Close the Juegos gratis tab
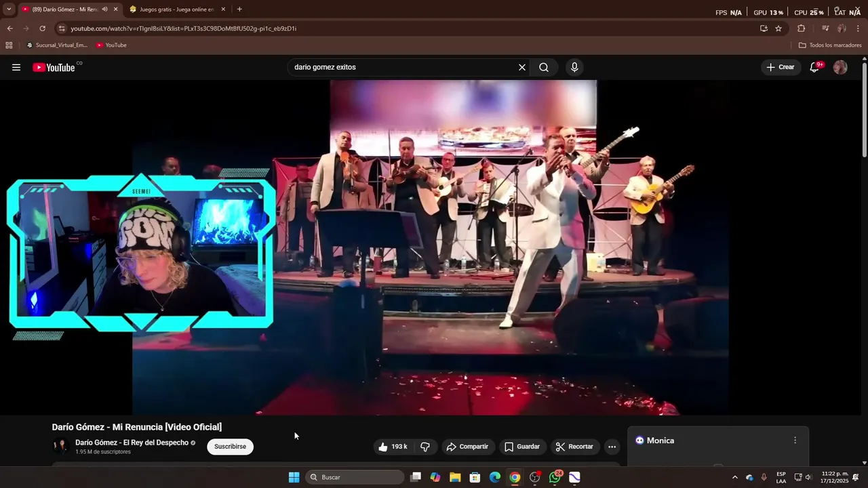This screenshot has height=488, width=868. (223, 9)
